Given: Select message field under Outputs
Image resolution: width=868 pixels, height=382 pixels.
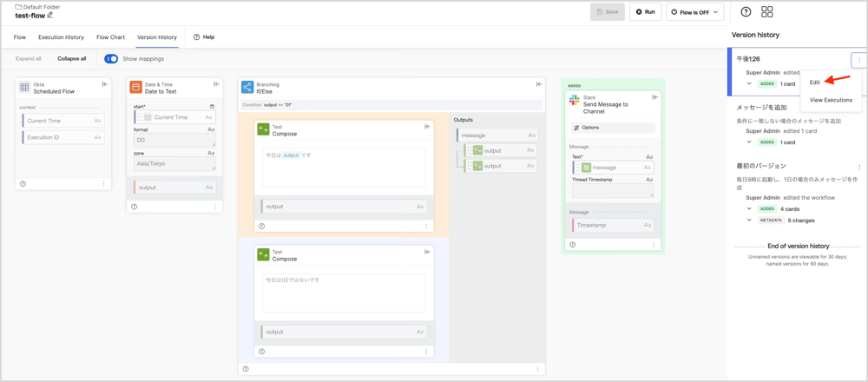Looking at the screenshot, I should click(x=497, y=135).
